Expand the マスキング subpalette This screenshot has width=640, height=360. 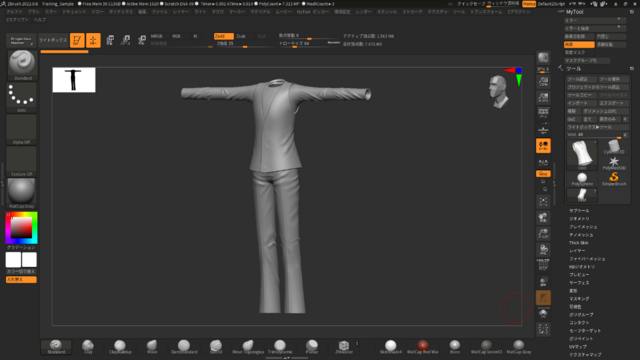click(579, 299)
